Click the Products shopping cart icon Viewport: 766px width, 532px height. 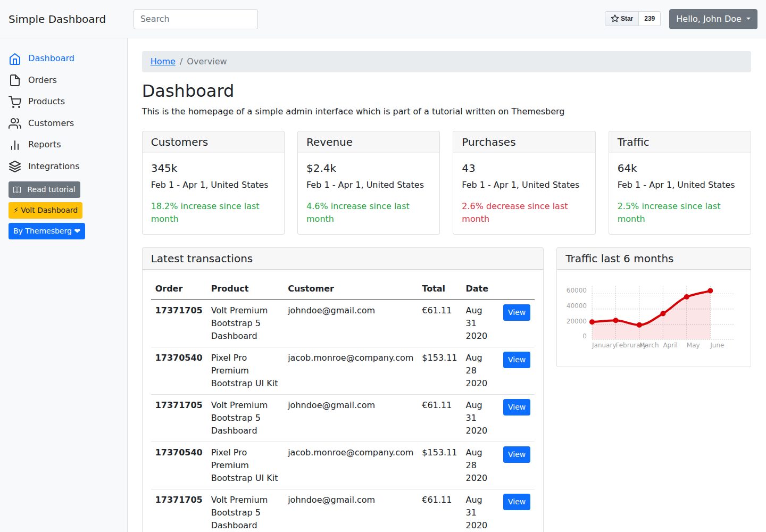pyautogui.click(x=15, y=102)
